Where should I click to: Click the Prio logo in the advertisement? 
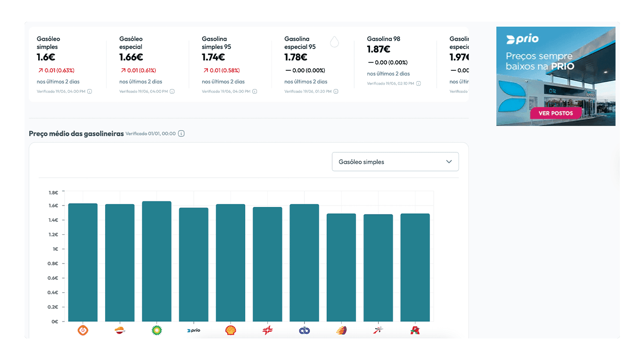(x=522, y=40)
